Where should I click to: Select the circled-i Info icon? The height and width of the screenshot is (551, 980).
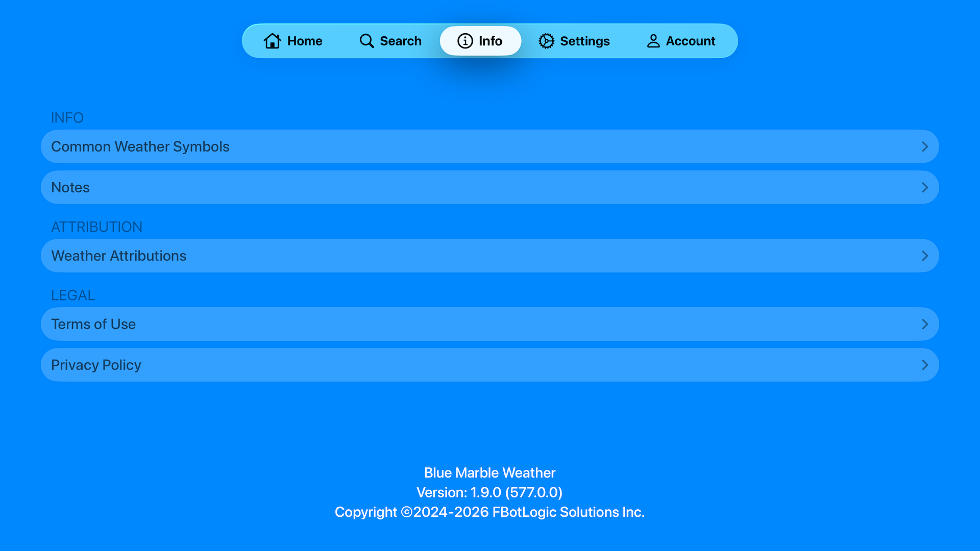[465, 41]
